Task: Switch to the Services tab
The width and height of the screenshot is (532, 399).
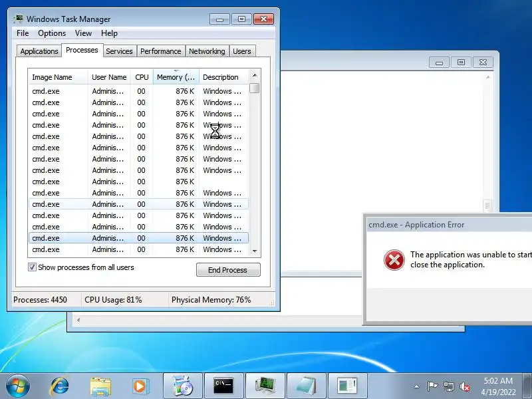Action: point(119,51)
